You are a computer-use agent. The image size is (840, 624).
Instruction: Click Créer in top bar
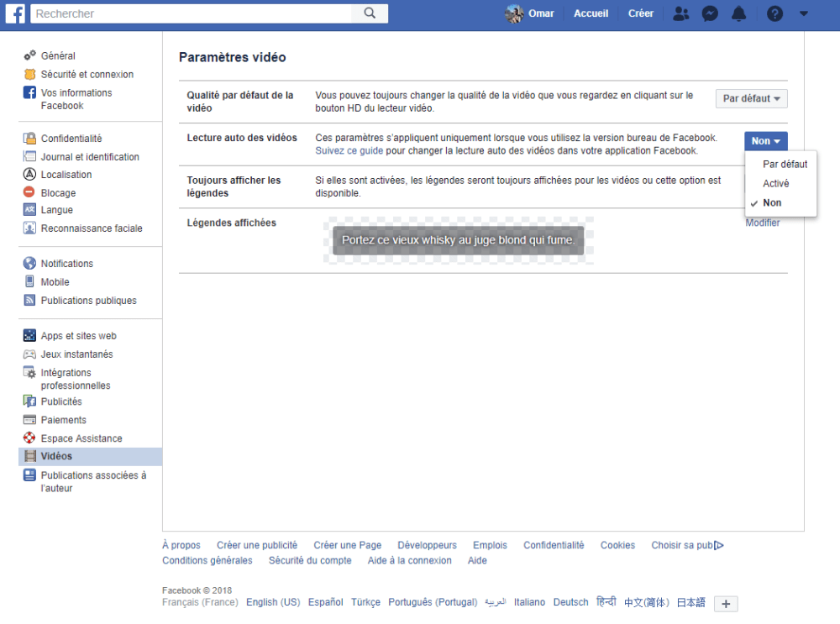coord(641,13)
